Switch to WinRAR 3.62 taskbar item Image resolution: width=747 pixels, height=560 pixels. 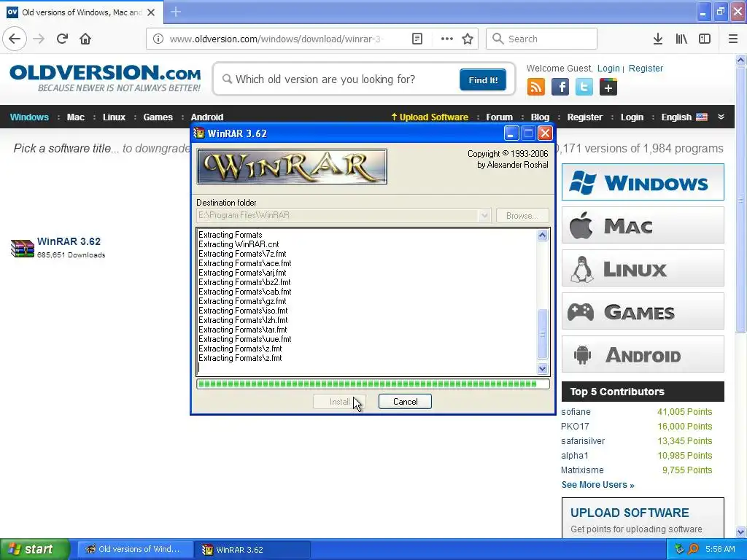[x=252, y=550]
